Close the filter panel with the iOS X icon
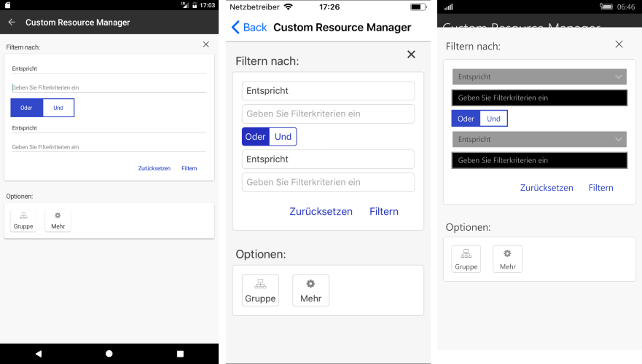The height and width of the screenshot is (364, 642). pyautogui.click(x=411, y=55)
